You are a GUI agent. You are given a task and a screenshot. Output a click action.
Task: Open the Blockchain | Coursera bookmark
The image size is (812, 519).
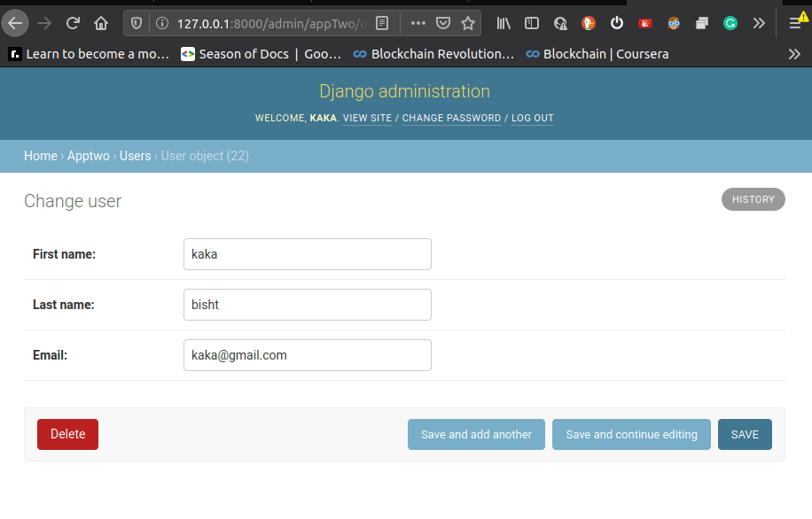(x=597, y=54)
